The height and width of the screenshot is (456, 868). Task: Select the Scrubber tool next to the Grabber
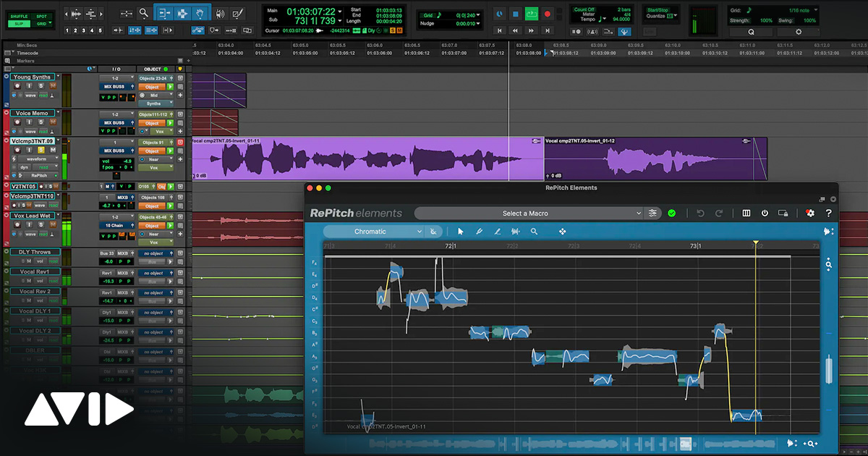click(220, 13)
